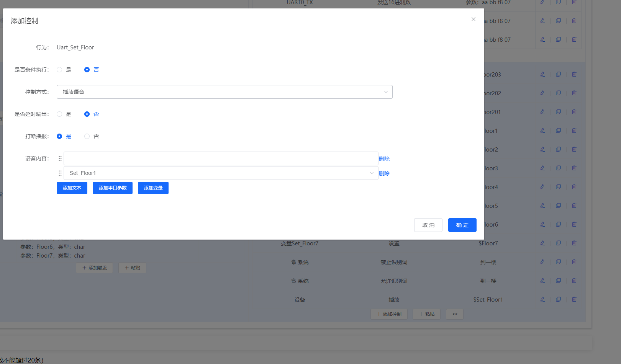Click drag handle beside Set_Floor1 item

click(x=60, y=173)
